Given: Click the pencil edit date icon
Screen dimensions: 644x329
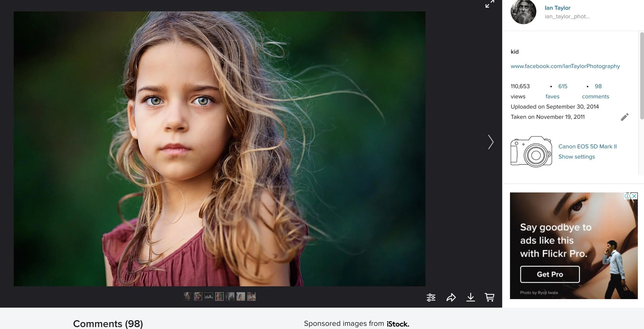Looking at the screenshot, I should click(625, 117).
